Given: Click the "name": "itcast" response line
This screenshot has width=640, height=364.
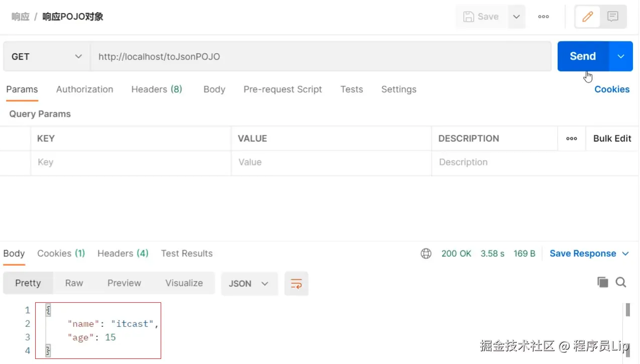Looking at the screenshot, I should pyautogui.click(x=113, y=324).
